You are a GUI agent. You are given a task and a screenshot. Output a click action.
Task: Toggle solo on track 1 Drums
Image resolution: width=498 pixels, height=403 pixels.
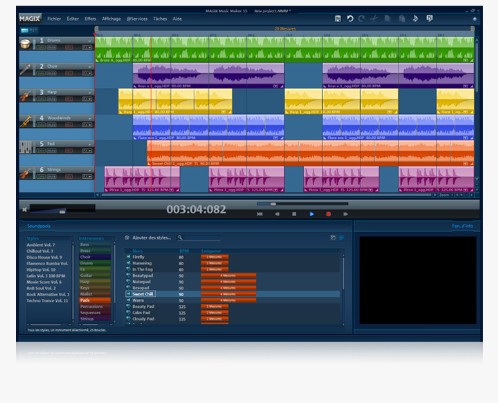(41, 47)
